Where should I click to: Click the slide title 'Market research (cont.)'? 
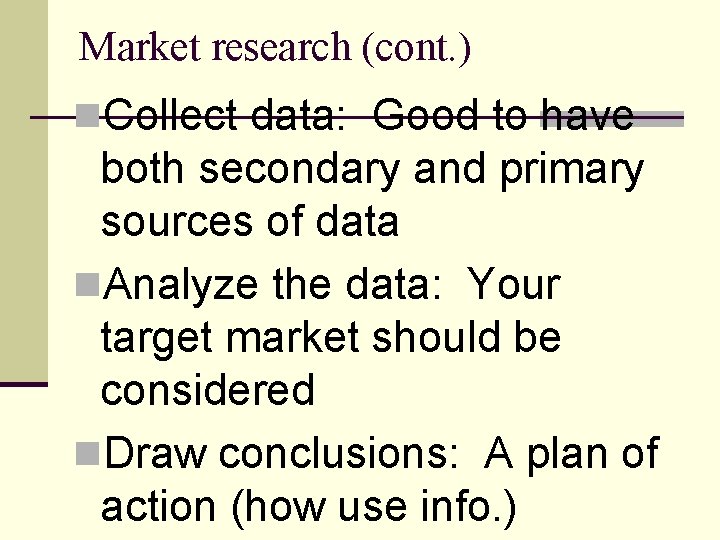[x=274, y=47]
